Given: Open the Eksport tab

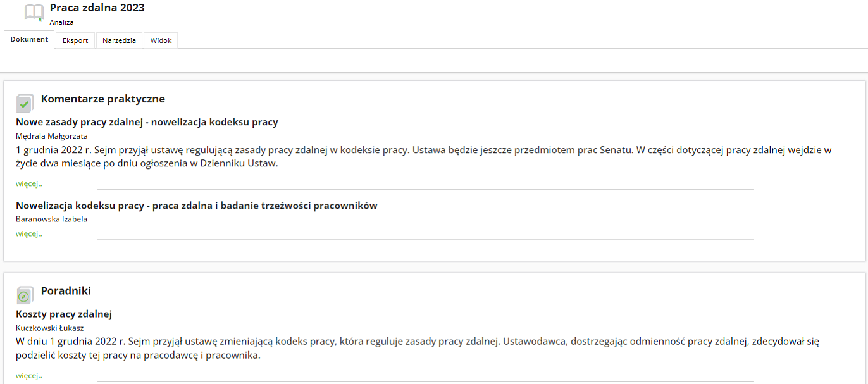Looking at the screenshot, I should pos(75,40).
